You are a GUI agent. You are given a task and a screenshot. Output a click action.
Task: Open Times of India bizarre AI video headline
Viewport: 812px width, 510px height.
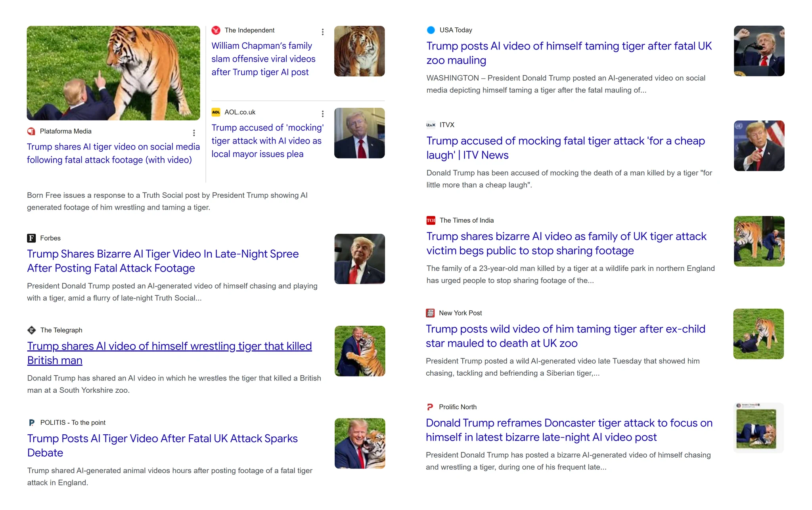tap(566, 243)
